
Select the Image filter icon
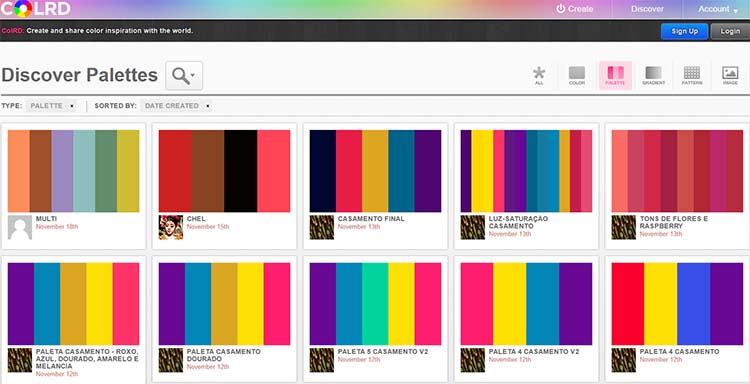coord(730,76)
